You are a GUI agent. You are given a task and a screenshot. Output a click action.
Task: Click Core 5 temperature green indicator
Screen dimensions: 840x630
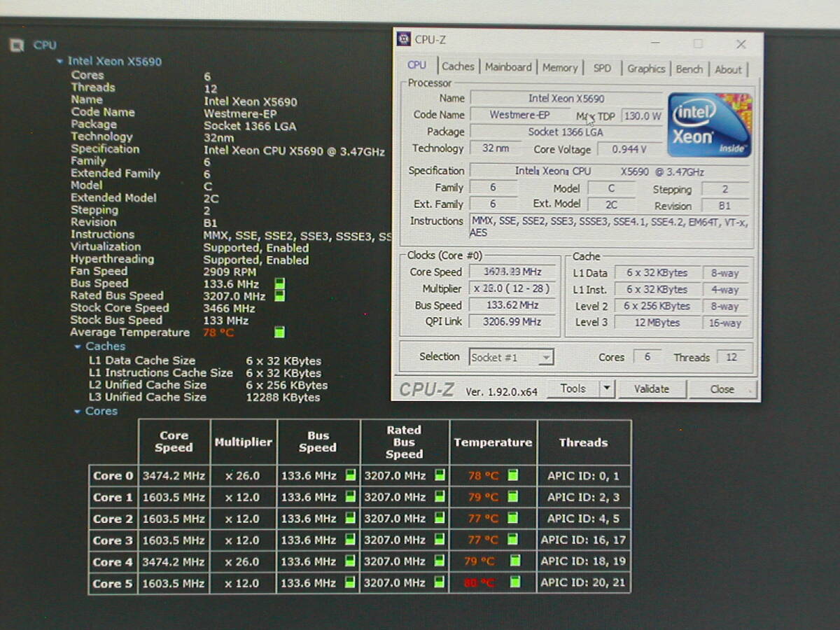[515, 582]
